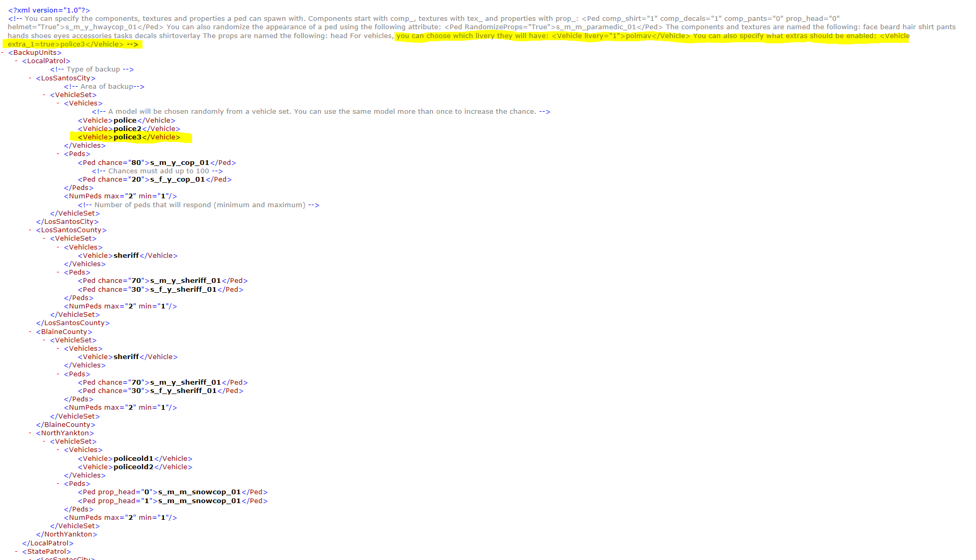Click the NumPeds line under LosSantosCounty
Viewport: 976px width, 560px height.
coord(121,306)
